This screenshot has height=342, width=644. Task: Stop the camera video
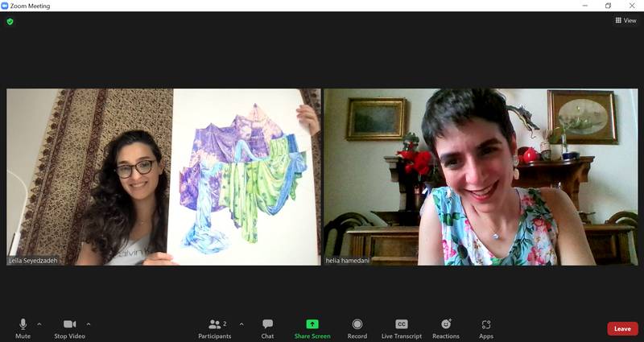click(x=69, y=327)
